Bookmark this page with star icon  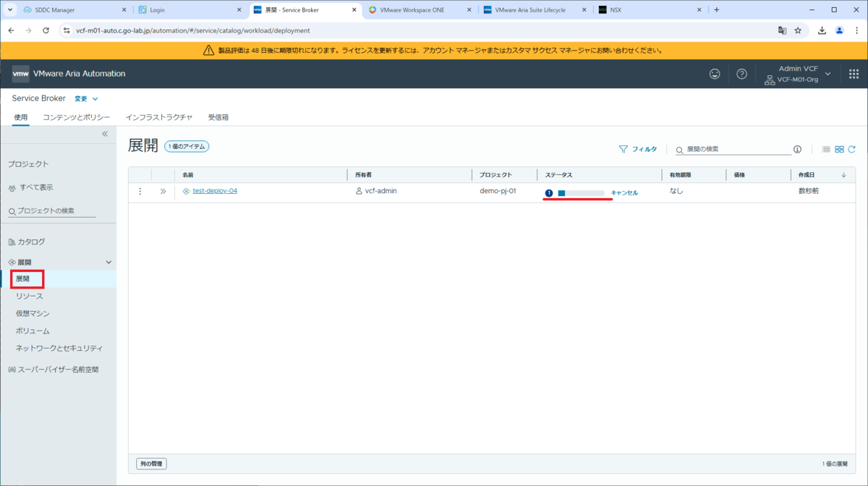pos(798,30)
